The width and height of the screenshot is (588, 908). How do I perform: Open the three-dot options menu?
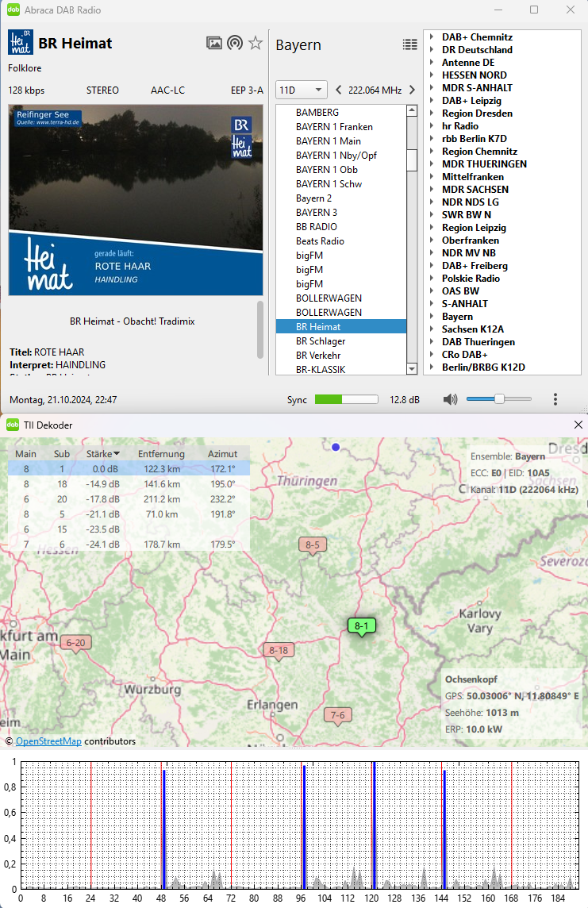pos(555,399)
